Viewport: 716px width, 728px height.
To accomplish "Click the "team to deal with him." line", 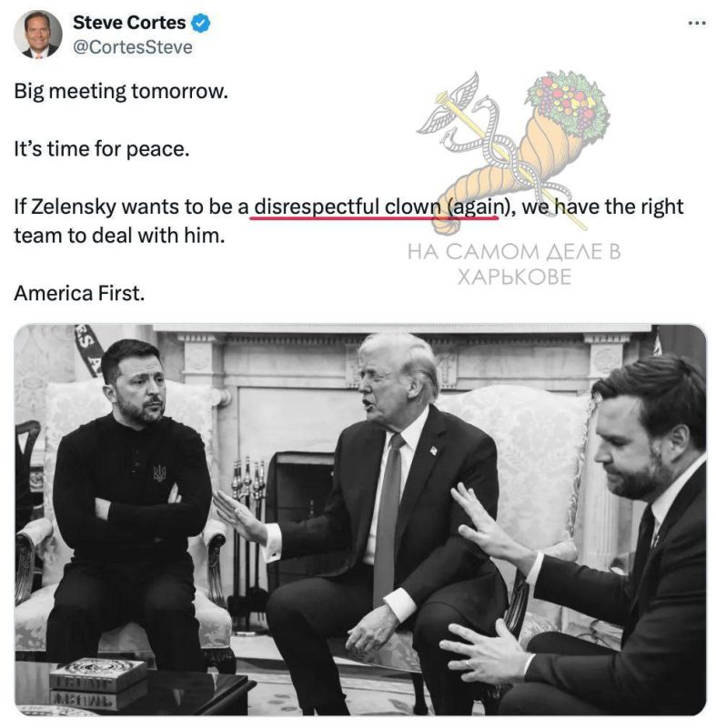I will click(119, 236).
